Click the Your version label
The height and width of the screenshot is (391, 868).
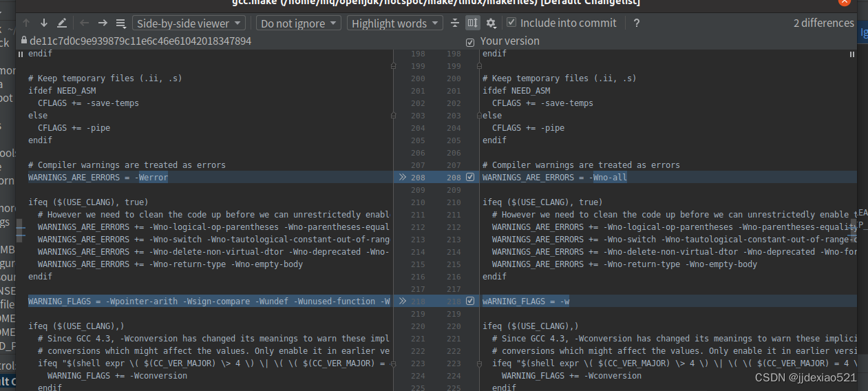[509, 41]
